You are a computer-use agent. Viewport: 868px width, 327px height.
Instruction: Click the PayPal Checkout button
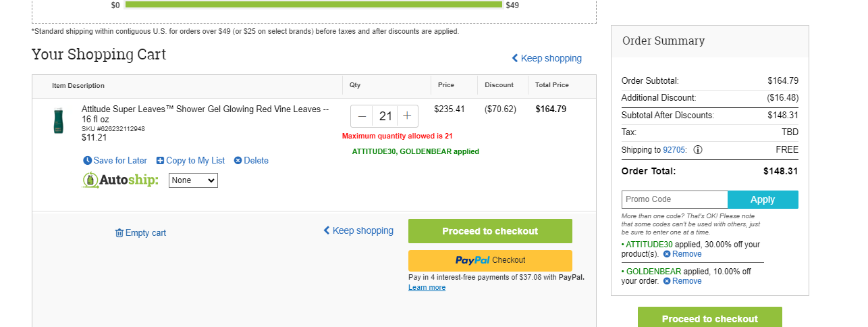[x=490, y=260]
